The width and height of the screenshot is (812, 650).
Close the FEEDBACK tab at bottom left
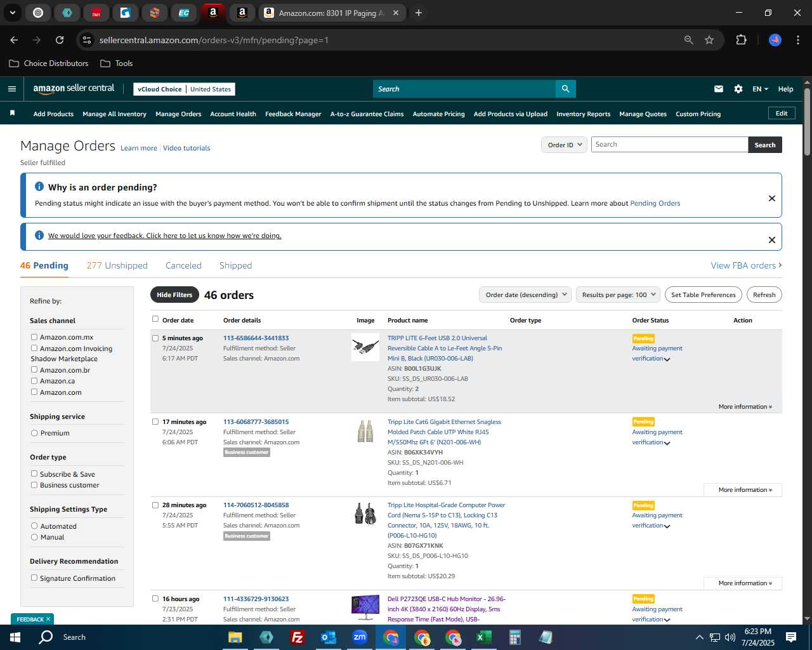pos(48,619)
